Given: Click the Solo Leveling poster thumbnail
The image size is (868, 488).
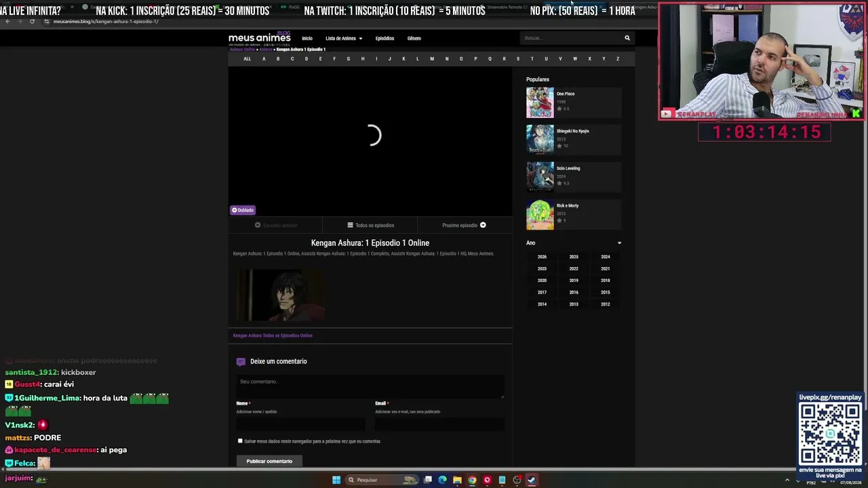Looking at the screenshot, I should (540, 177).
